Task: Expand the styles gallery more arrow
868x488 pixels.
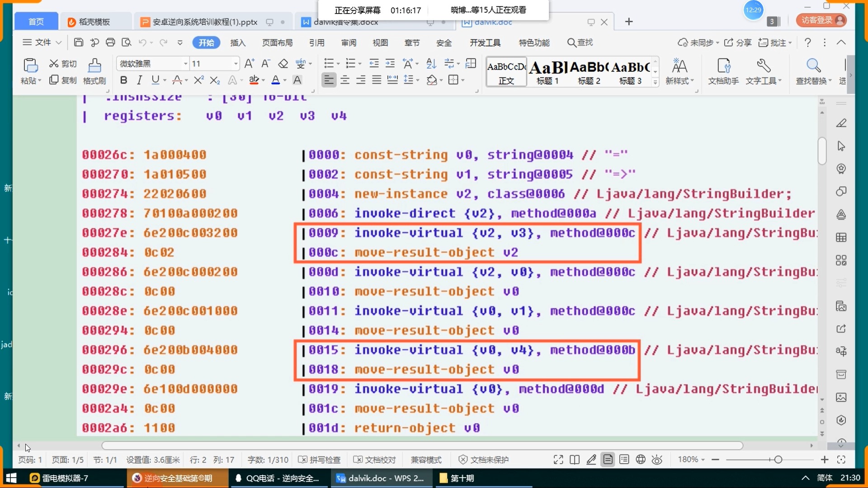Action: click(x=655, y=82)
